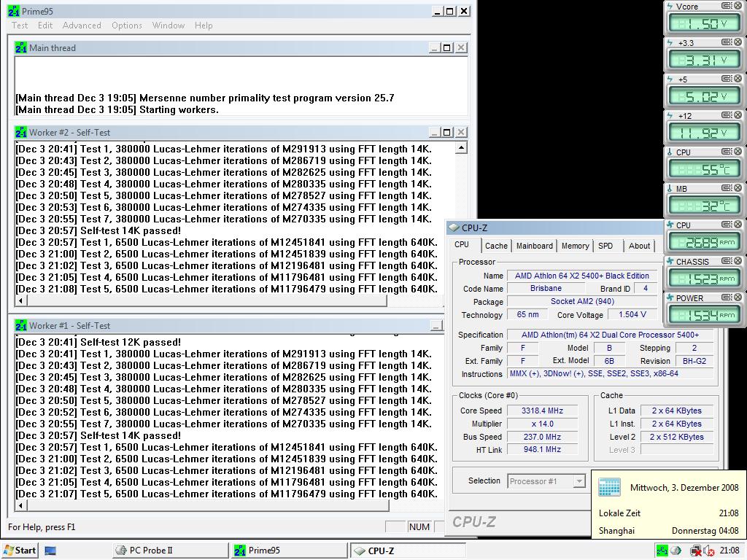Switch to the About tab in CPU-Z
The width and height of the screenshot is (747, 560).
[x=639, y=246]
